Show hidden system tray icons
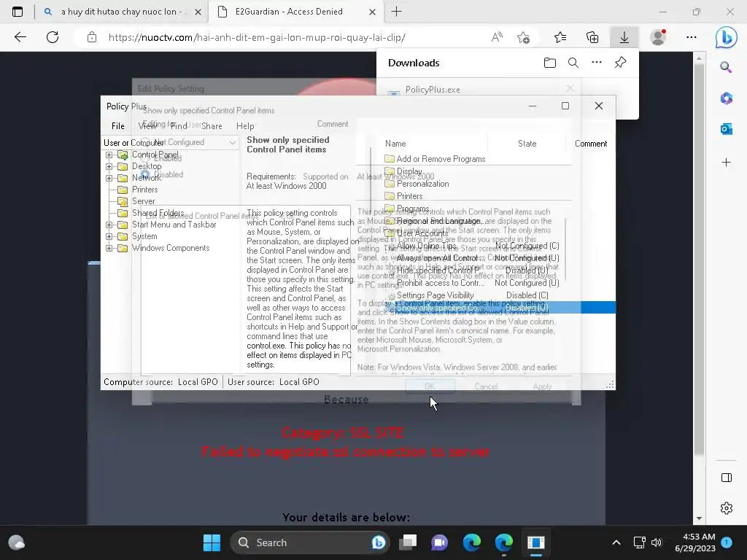The width and height of the screenshot is (747, 560). click(616, 542)
